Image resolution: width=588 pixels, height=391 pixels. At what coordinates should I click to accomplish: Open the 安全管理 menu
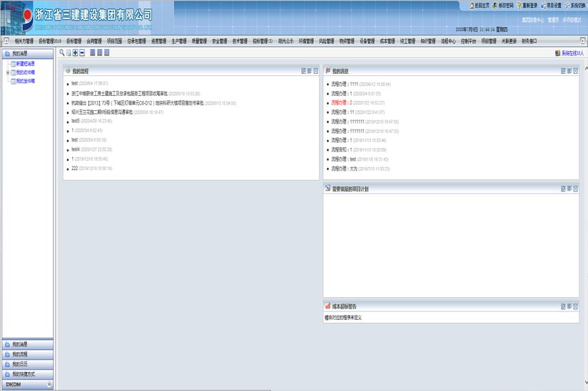[x=220, y=41]
